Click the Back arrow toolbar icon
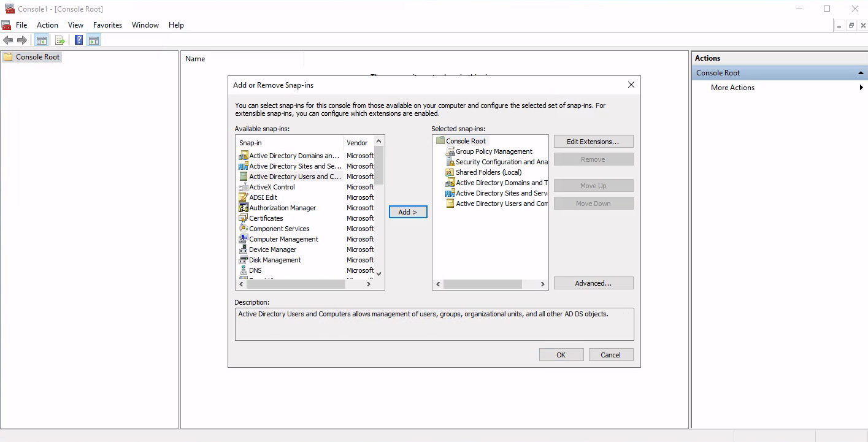Image resolution: width=868 pixels, height=442 pixels. click(x=8, y=40)
